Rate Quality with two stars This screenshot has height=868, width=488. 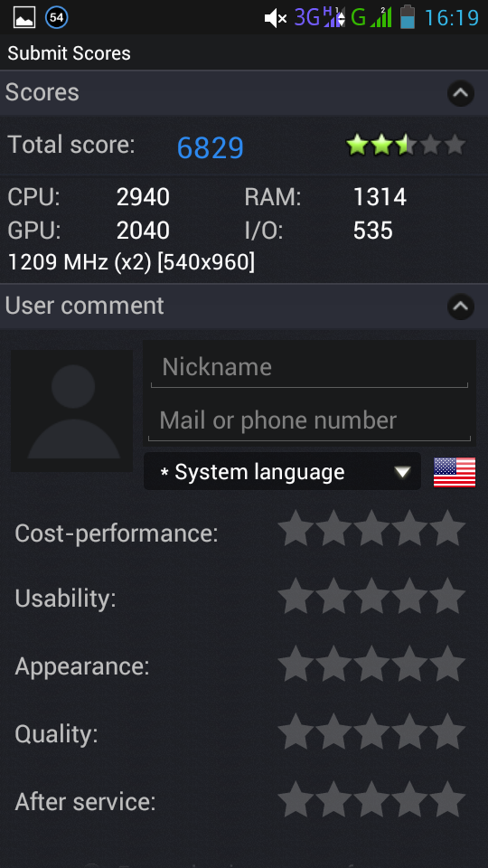(x=333, y=731)
